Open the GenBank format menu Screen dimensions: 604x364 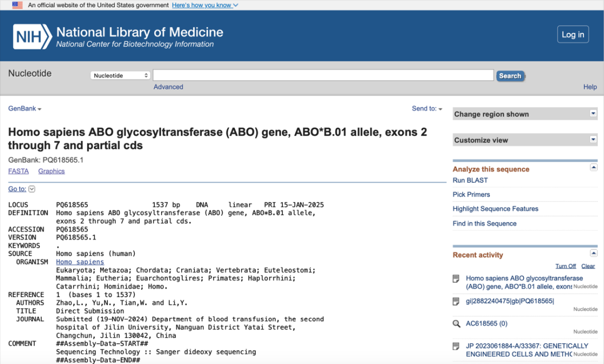[25, 108]
